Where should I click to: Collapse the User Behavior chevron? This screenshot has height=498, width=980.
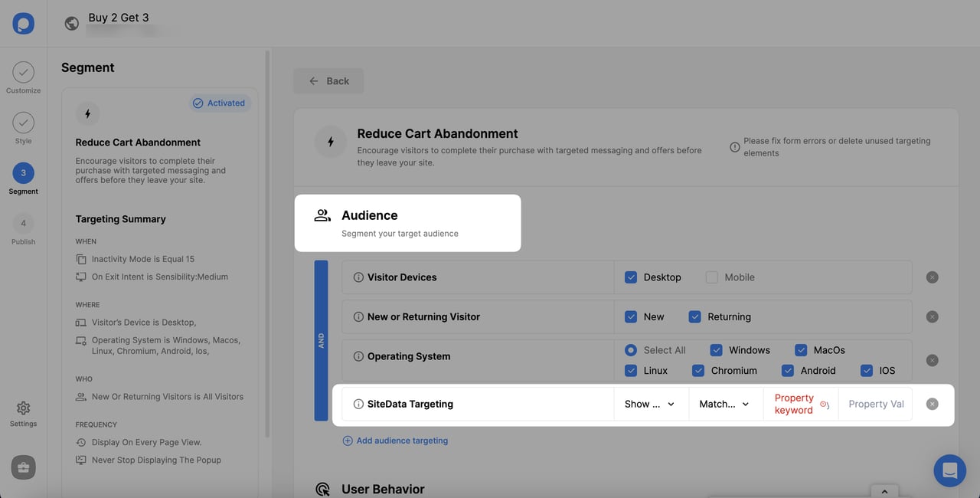click(884, 491)
